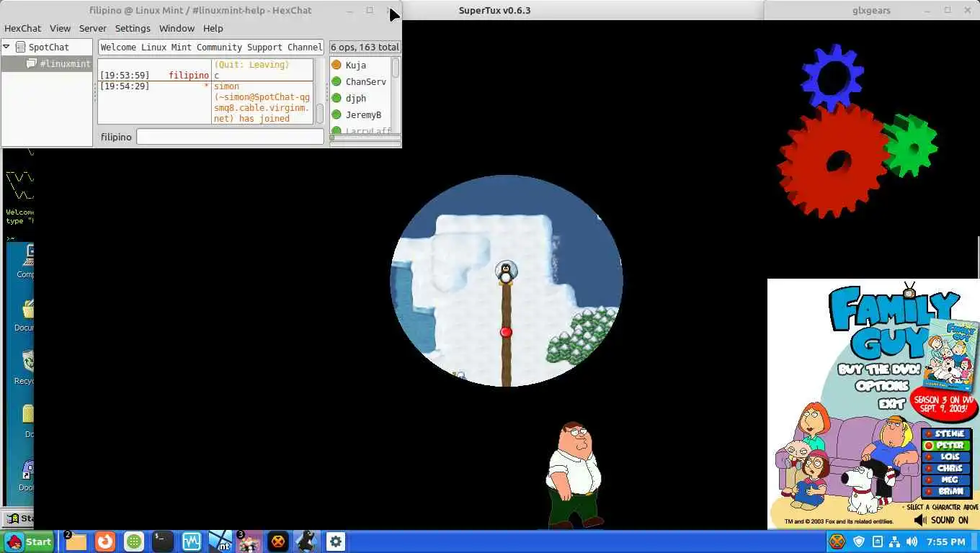Viewport: 980px width, 553px height.
Task: Open the Settings menu in HexChat
Action: click(x=133, y=28)
